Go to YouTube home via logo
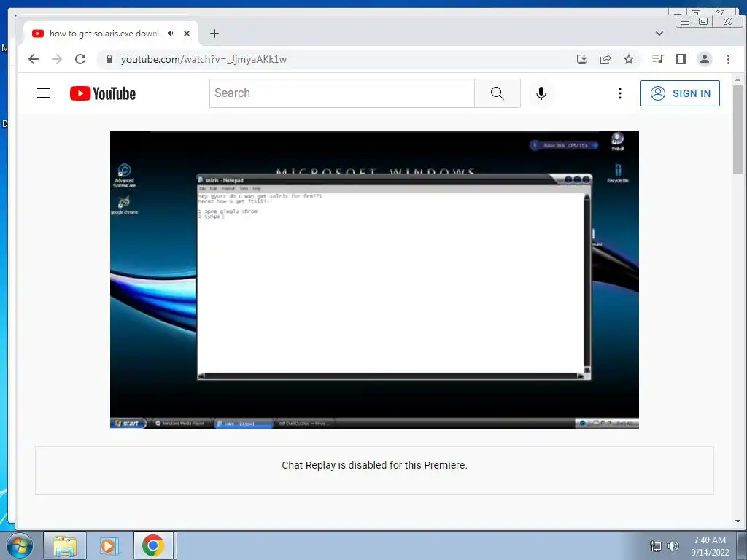The height and width of the screenshot is (560, 747). [x=102, y=93]
